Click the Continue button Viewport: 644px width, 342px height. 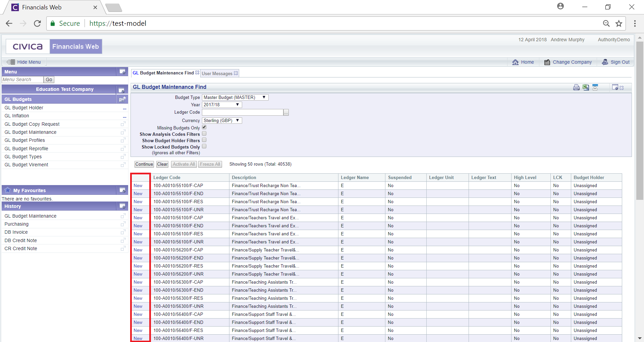[x=144, y=164]
